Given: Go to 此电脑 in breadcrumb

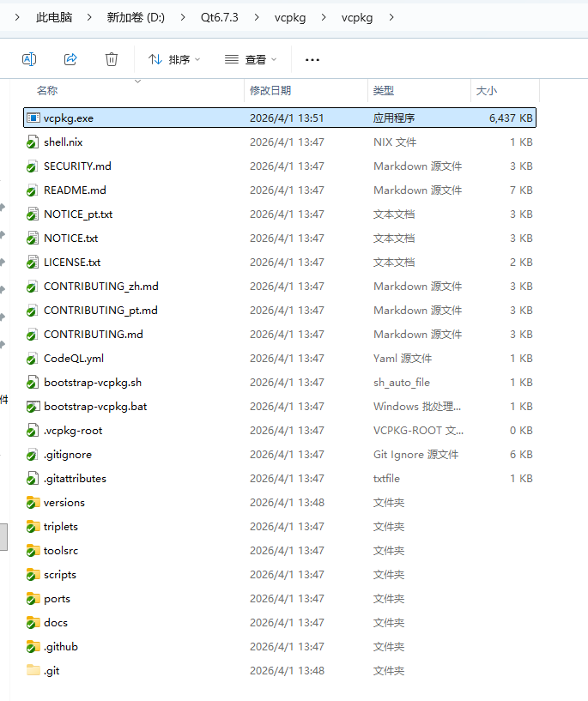Looking at the screenshot, I should (x=54, y=17).
